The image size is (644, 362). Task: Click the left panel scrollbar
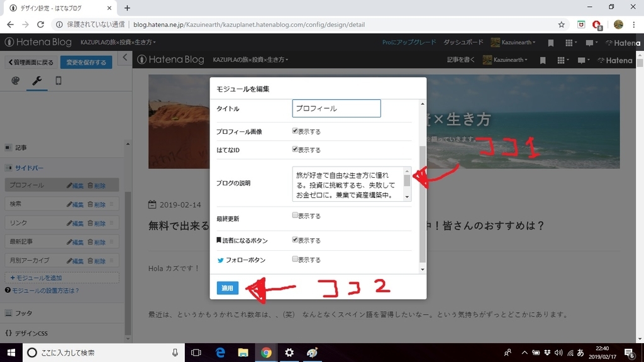point(128,263)
